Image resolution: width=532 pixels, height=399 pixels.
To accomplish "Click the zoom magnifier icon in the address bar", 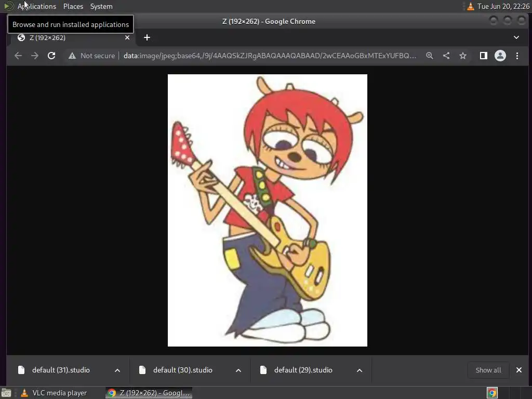I will (430, 56).
